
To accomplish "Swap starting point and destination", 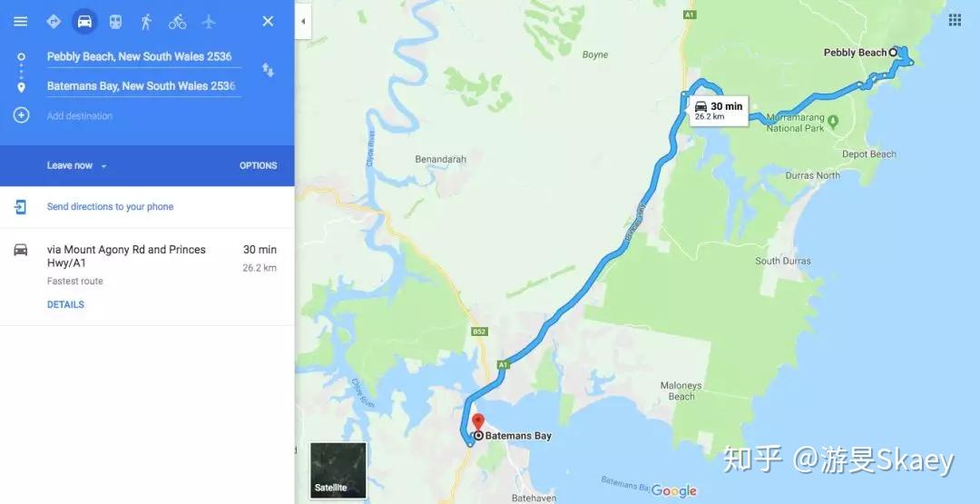I will pos(268,70).
